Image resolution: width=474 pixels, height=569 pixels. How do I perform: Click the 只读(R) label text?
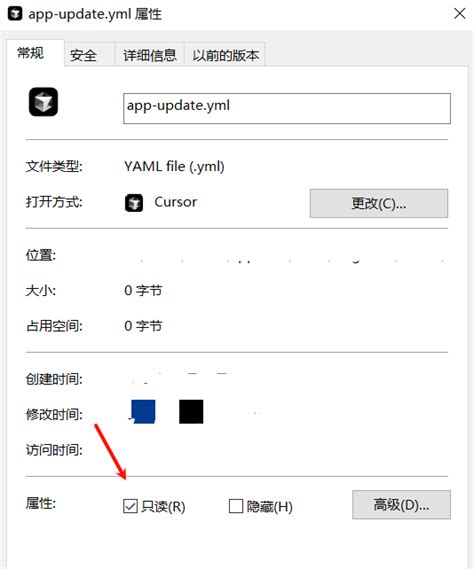(163, 507)
